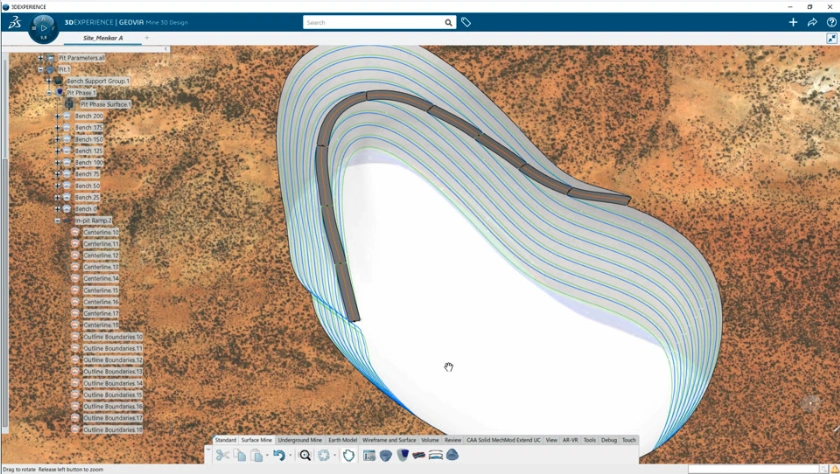
Task: Click the tag icon beside the search box
Action: [x=466, y=22]
